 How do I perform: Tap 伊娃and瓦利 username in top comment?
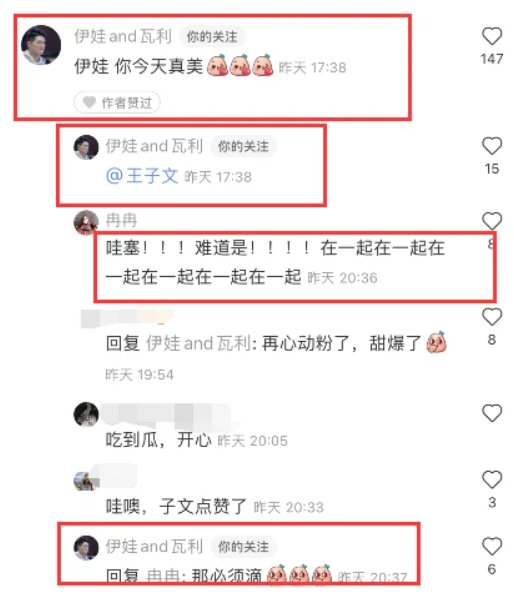[x=123, y=36]
